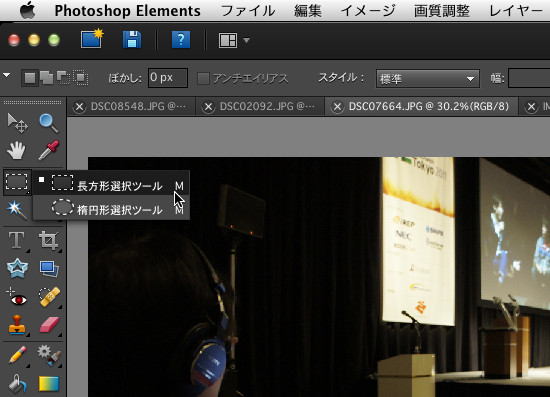
Task: Open the ファイル menu
Action: click(248, 11)
